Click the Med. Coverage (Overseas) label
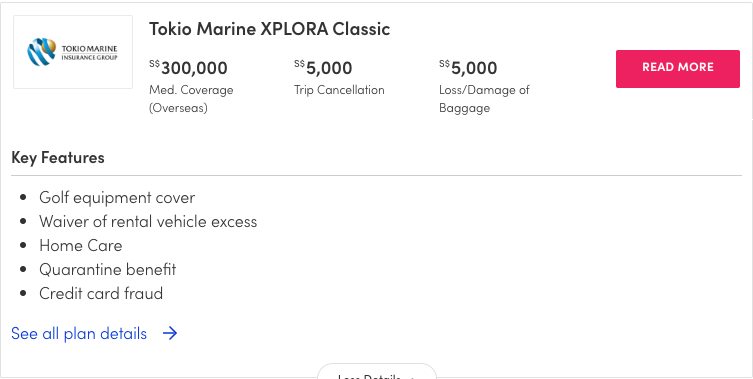 click(x=191, y=98)
